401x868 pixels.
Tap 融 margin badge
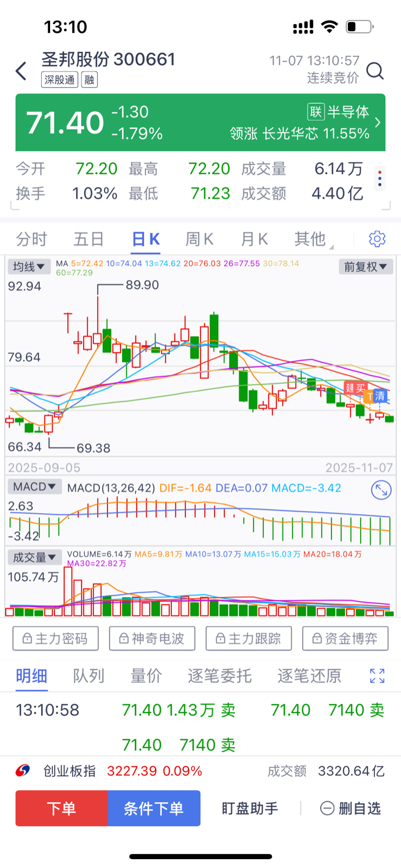pyautogui.click(x=89, y=80)
